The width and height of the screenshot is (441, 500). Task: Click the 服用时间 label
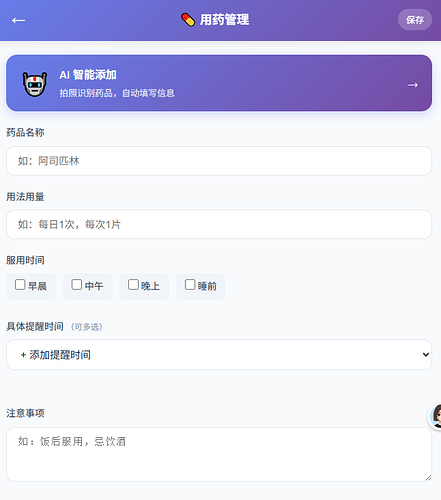[x=25, y=260]
